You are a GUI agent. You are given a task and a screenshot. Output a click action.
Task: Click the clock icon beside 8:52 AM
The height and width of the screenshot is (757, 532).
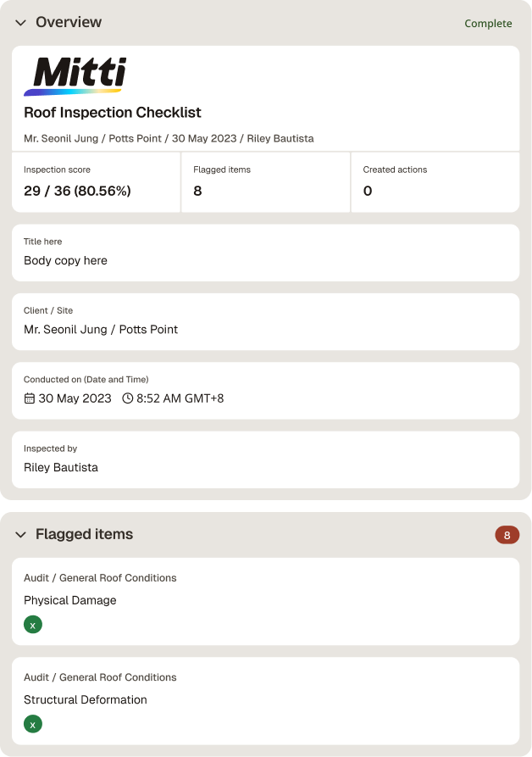(127, 398)
